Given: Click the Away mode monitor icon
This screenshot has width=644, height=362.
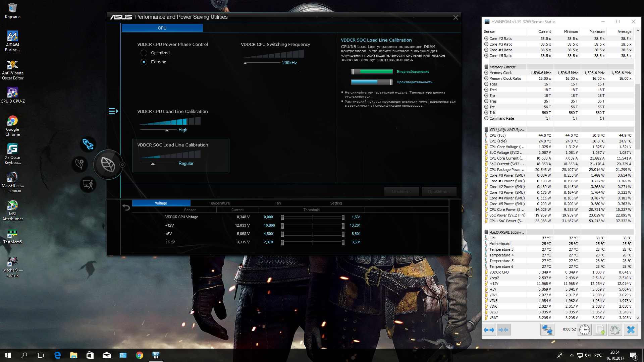Looking at the screenshot, I should tap(88, 184).
